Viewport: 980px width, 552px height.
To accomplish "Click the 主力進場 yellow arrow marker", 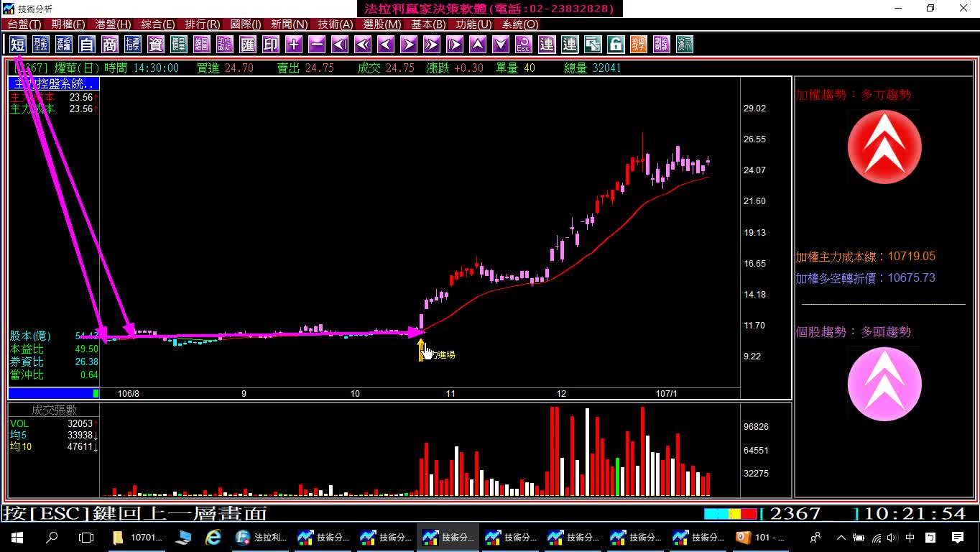I will click(421, 350).
